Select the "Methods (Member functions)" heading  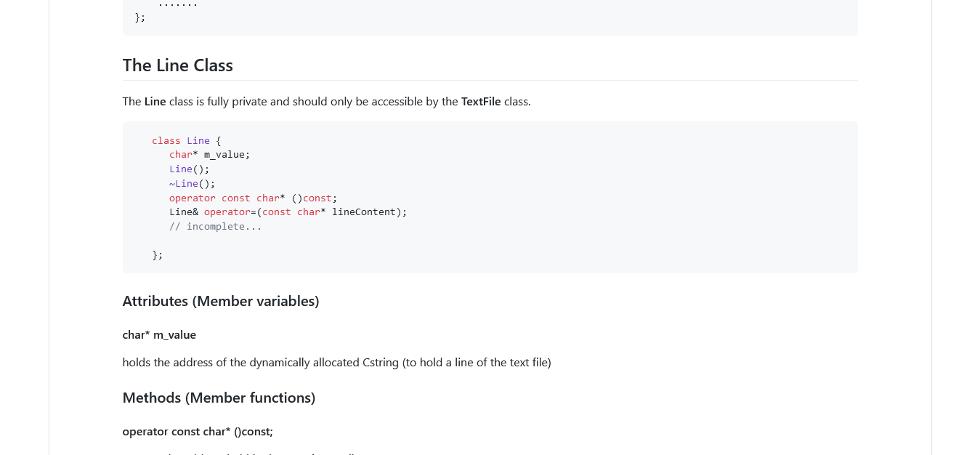(x=219, y=397)
